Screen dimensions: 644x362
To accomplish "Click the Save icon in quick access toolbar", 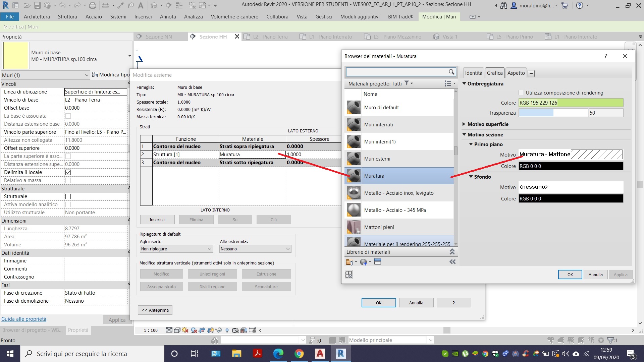I will [x=37, y=5].
